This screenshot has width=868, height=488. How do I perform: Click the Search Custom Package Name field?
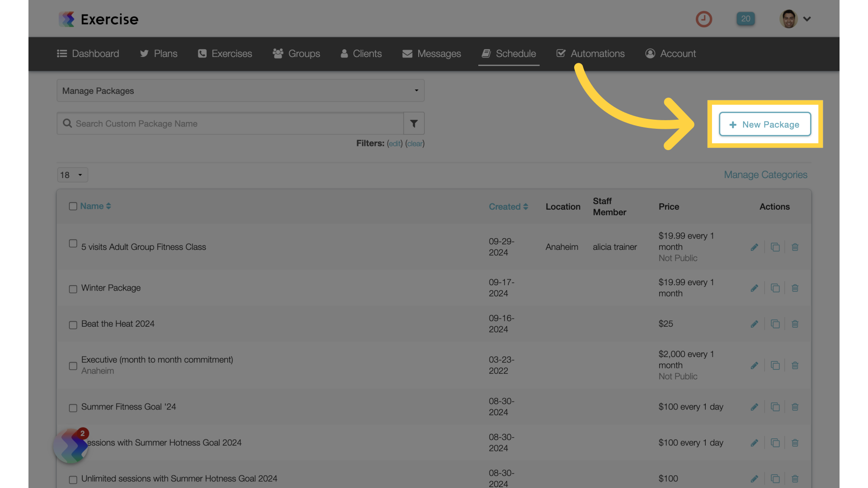tap(230, 123)
